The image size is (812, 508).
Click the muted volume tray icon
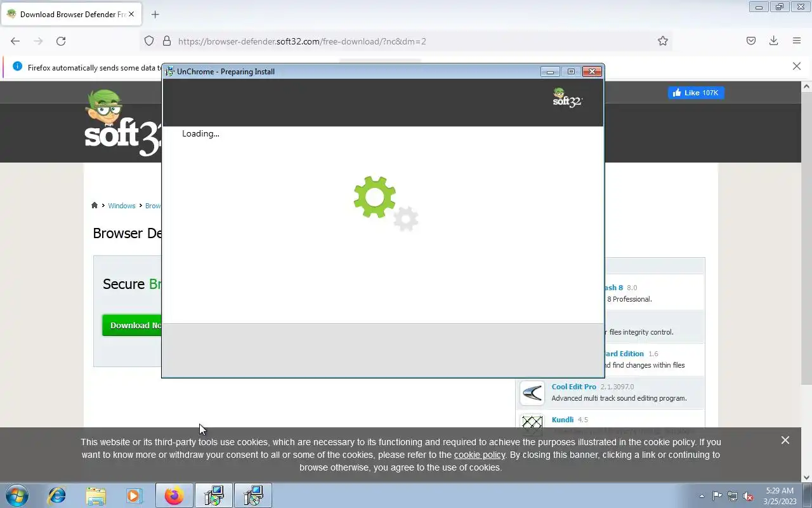coord(749,496)
